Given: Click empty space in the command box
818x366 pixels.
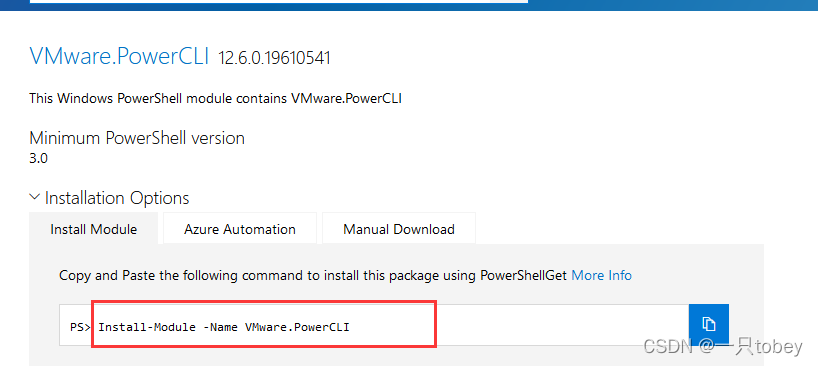Looking at the screenshot, I should click(561, 324).
